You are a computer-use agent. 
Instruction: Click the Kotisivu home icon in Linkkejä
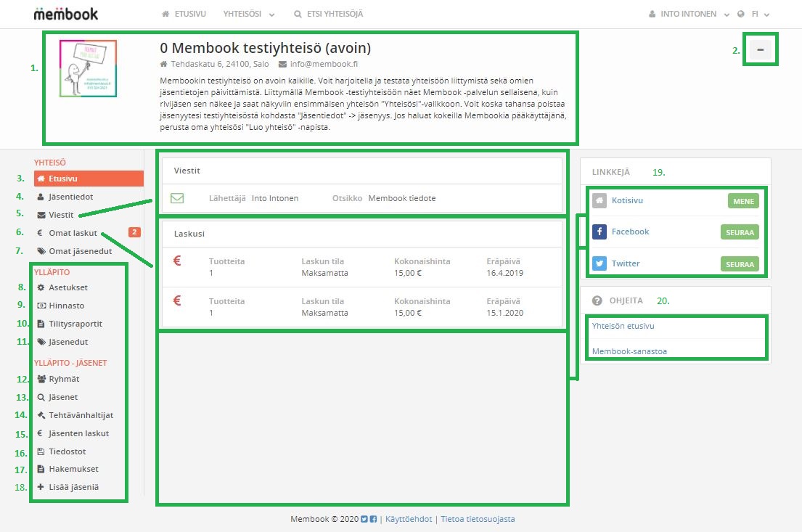point(600,200)
